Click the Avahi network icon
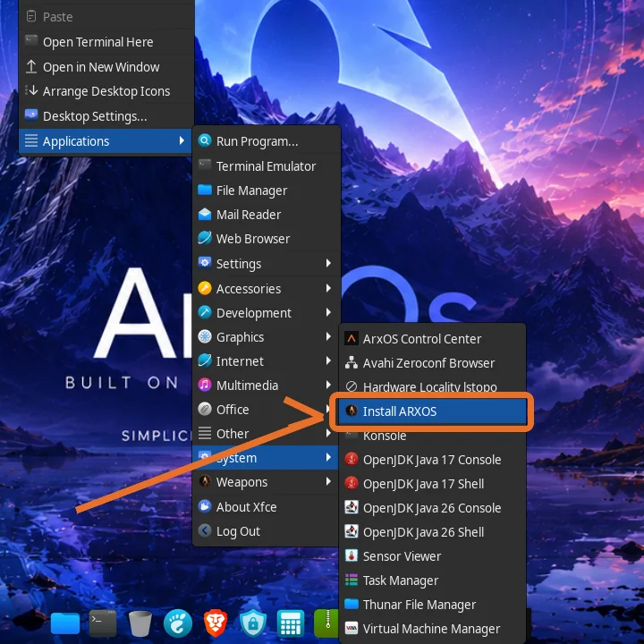The width and height of the screenshot is (644, 644). click(x=352, y=362)
